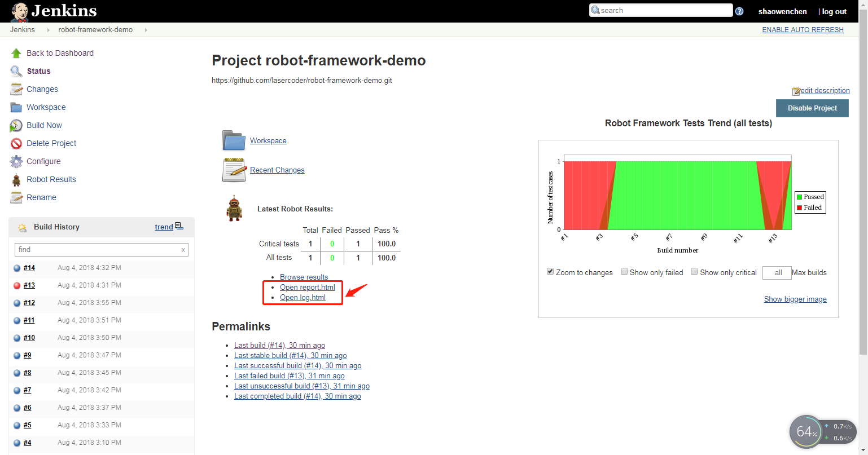Screen dimensions: 868x455
Task: Expand breadcrumb arrow after robot-framework-demo
Action: tap(146, 30)
